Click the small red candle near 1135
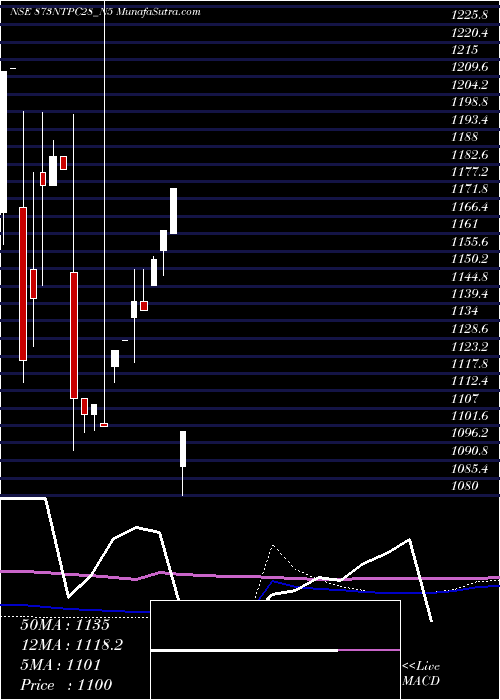 [x=144, y=306]
